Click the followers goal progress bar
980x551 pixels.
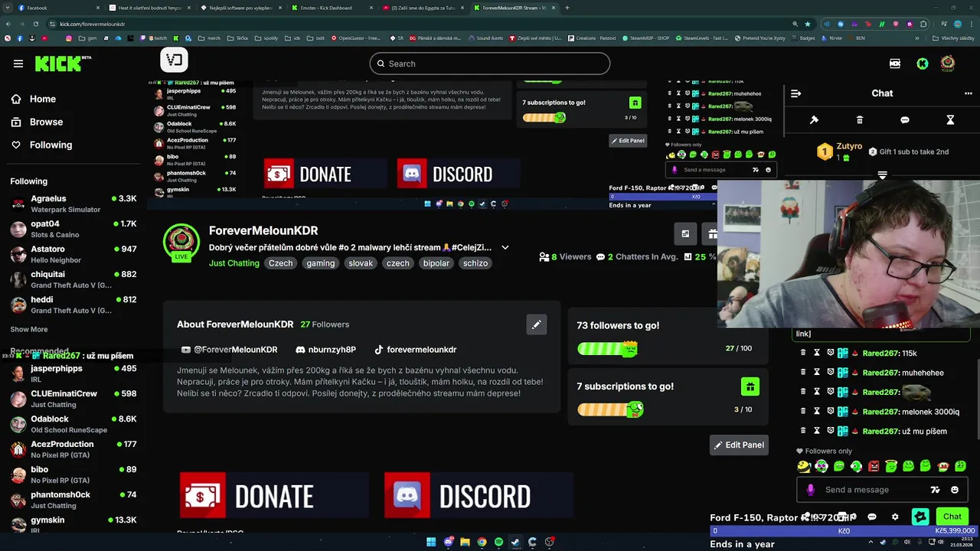coord(607,349)
